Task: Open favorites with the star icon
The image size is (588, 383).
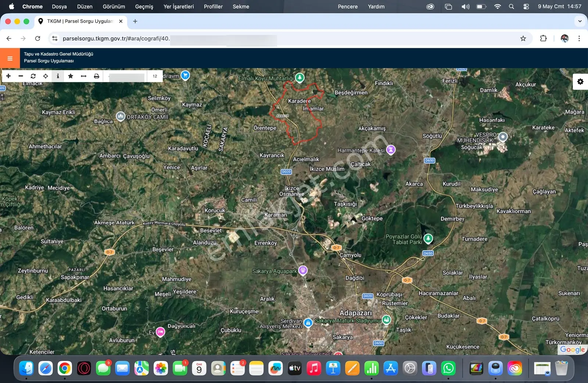Action: (x=71, y=76)
